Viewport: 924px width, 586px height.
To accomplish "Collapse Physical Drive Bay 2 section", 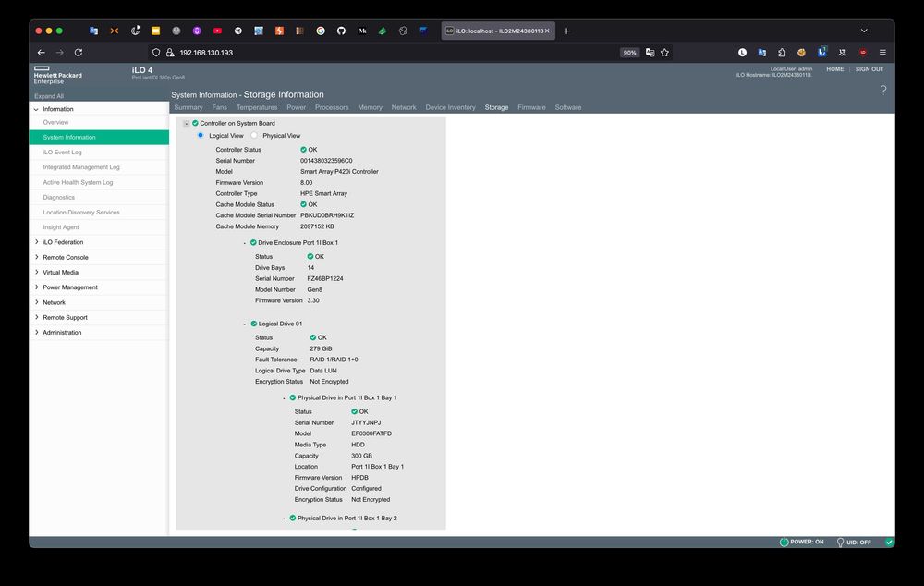I will [284, 519].
